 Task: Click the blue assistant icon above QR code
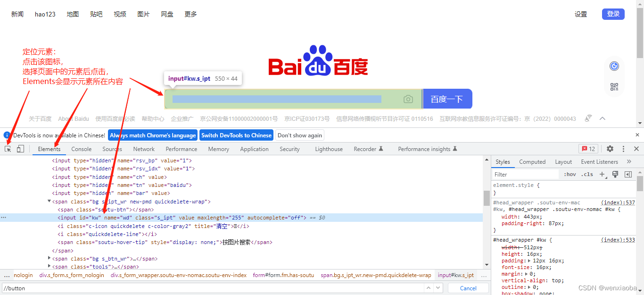(x=614, y=66)
